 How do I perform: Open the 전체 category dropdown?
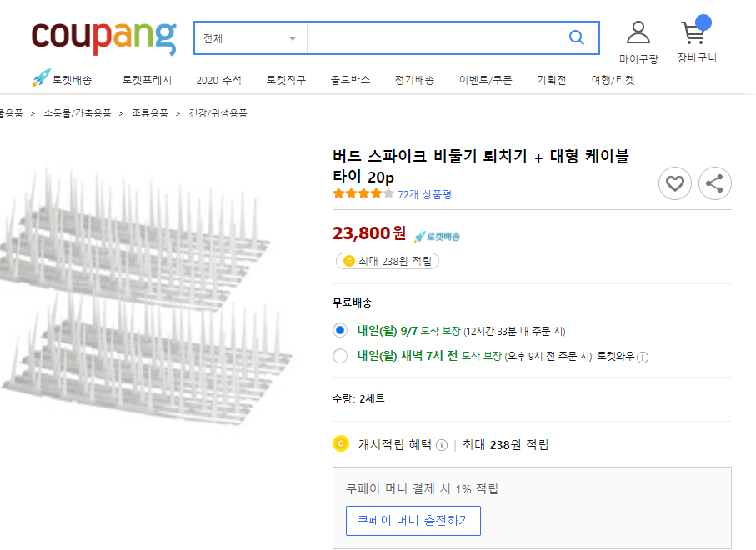250,38
